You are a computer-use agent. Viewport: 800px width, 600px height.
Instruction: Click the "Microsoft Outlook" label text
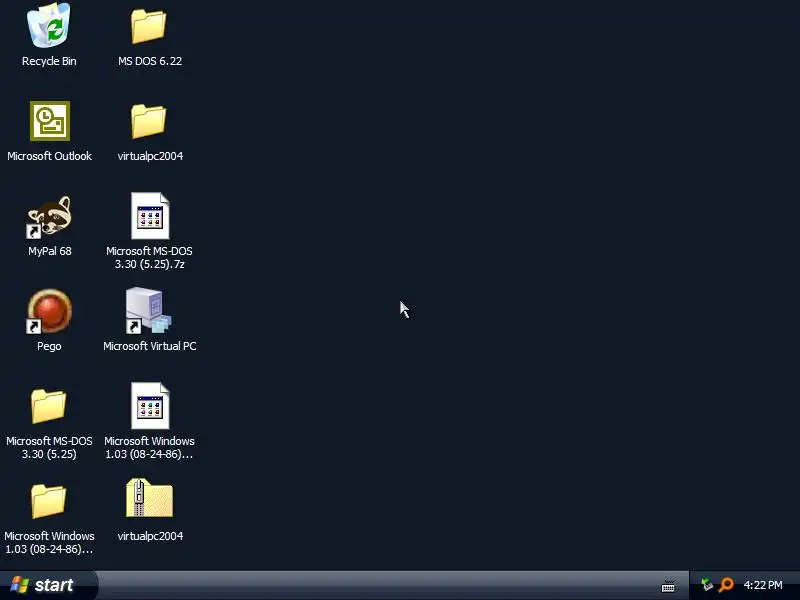[x=49, y=156]
